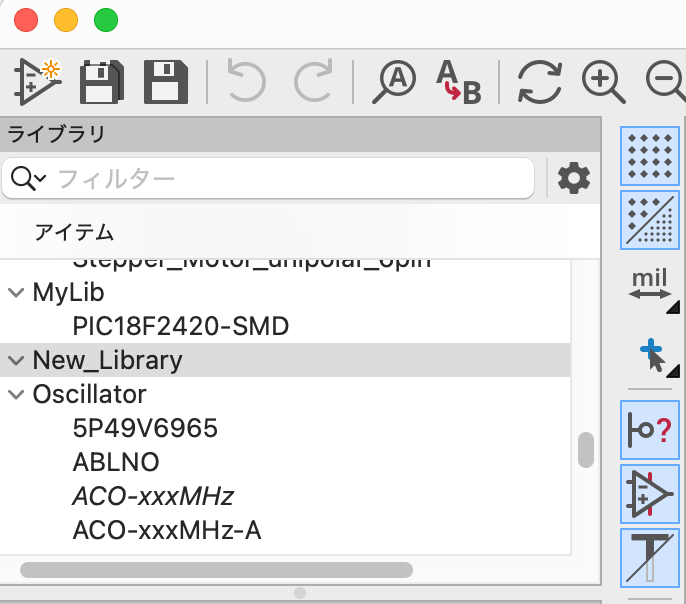This screenshot has height=604, width=686.
Task: Click the Save All libraries icon
Action: 102,82
